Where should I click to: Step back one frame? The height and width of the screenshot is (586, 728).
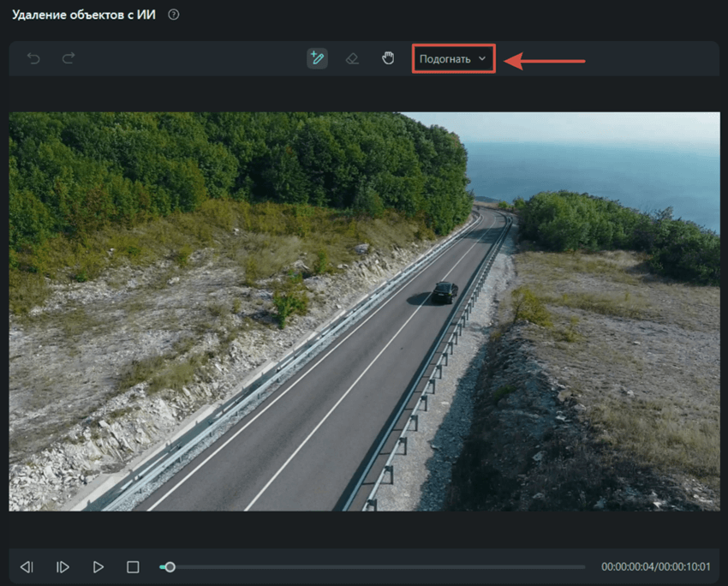point(27,566)
